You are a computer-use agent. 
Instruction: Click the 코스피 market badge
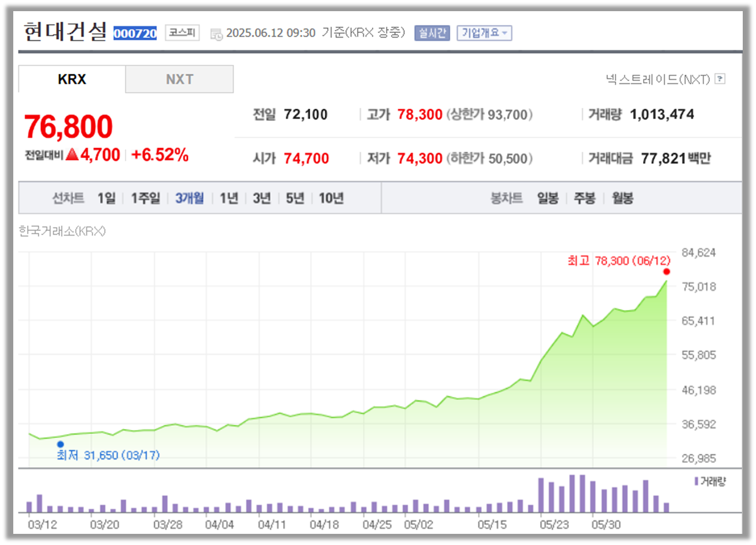click(x=182, y=33)
